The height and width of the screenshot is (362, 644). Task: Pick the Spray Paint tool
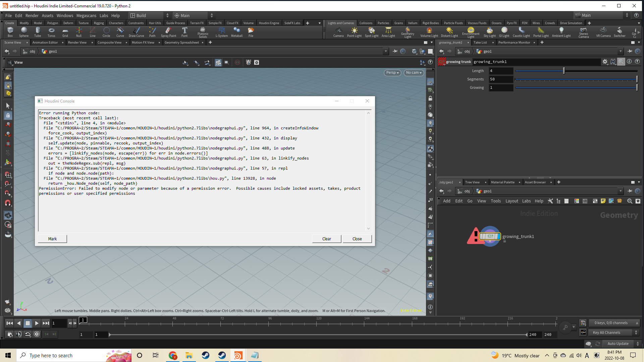tap(168, 32)
